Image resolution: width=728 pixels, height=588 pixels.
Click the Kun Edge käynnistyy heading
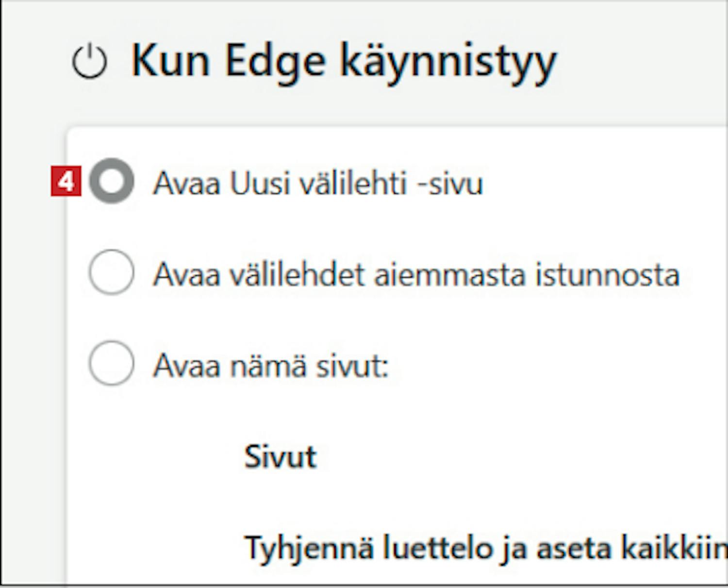click(x=344, y=63)
